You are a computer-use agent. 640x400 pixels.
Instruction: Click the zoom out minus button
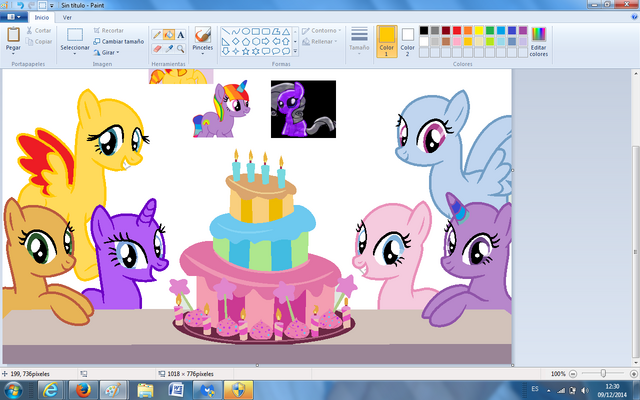[573, 373]
